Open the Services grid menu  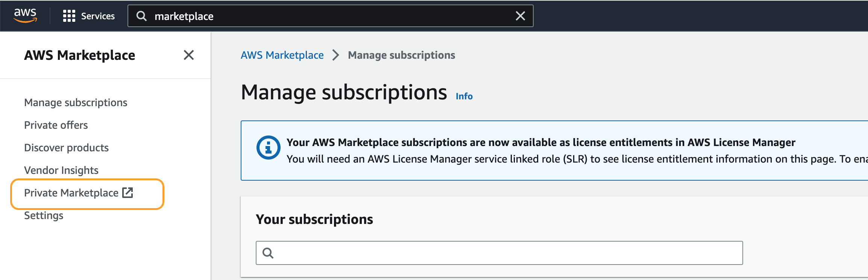(x=89, y=16)
